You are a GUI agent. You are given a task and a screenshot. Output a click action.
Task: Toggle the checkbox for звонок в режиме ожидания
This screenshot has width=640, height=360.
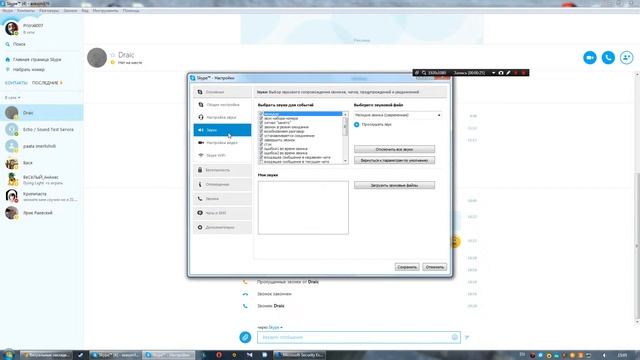pos(261,127)
